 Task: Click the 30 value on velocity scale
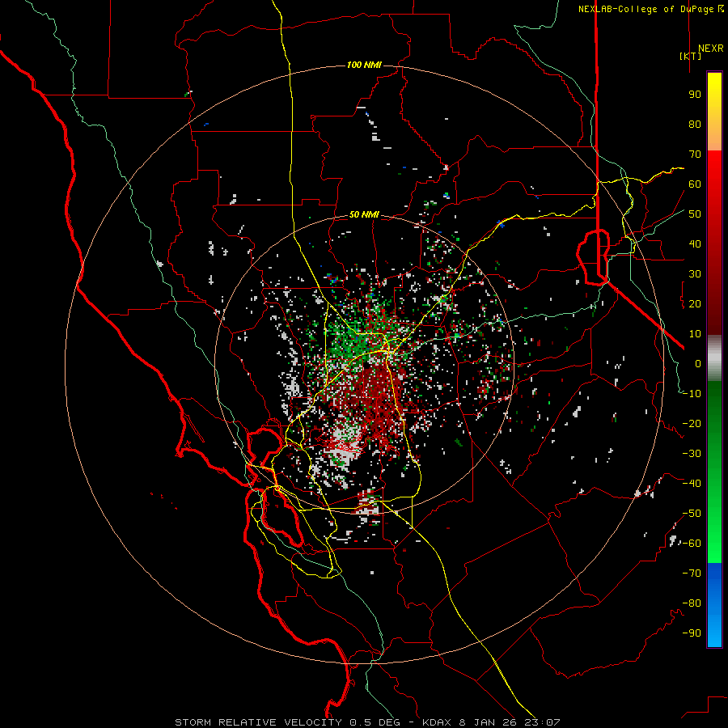[695, 274]
